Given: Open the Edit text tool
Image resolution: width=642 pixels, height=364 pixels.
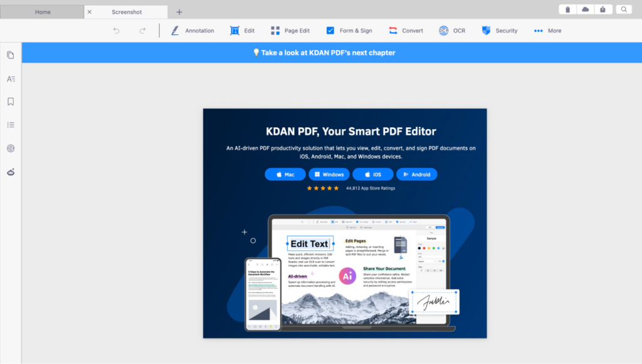Looking at the screenshot, I should coord(242,30).
